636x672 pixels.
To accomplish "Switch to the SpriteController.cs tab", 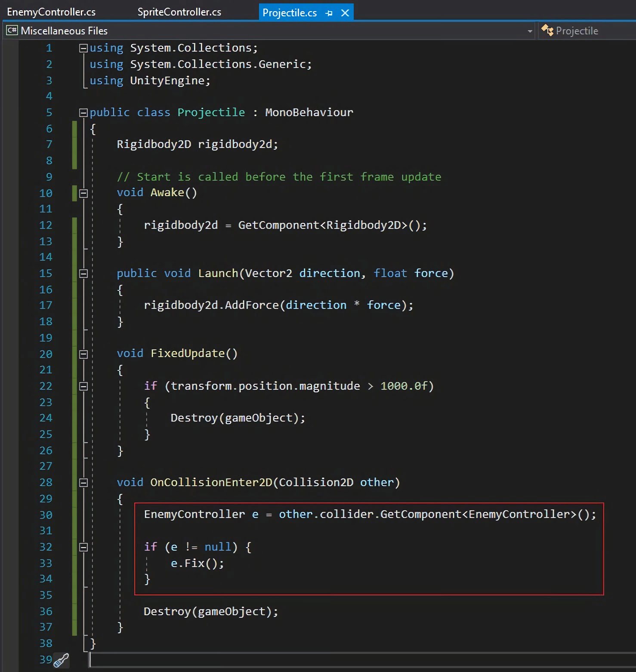I will [179, 12].
